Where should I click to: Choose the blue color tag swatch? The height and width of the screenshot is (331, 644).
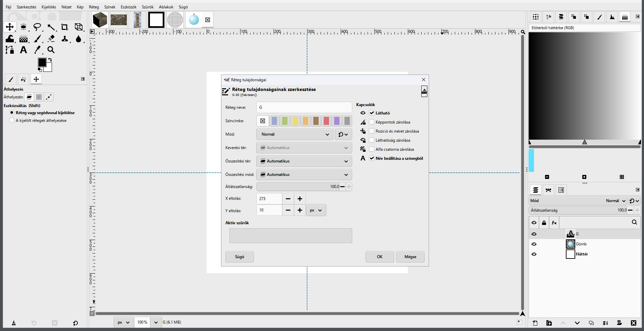[x=274, y=121]
